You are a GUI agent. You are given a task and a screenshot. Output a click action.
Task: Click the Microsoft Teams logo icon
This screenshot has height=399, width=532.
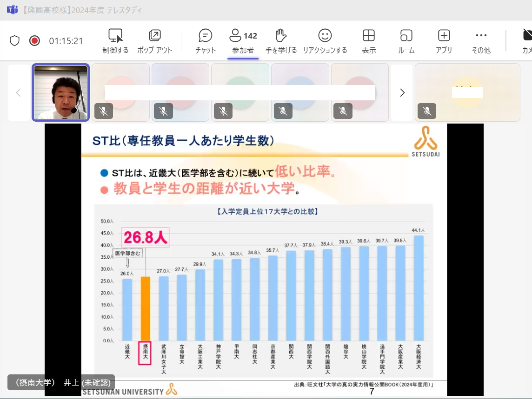[x=12, y=9]
